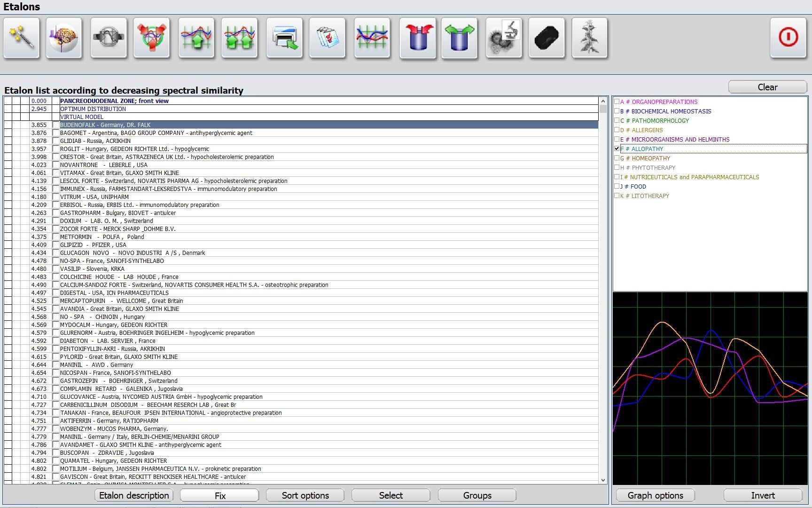Click the Etalon description button

[134, 495]
